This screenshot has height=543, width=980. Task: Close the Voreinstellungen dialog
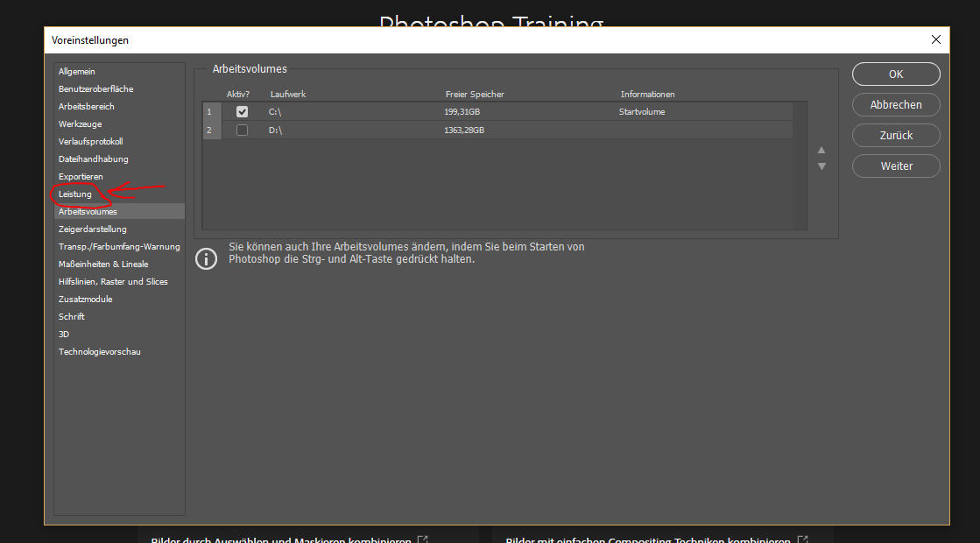(935, 39)
